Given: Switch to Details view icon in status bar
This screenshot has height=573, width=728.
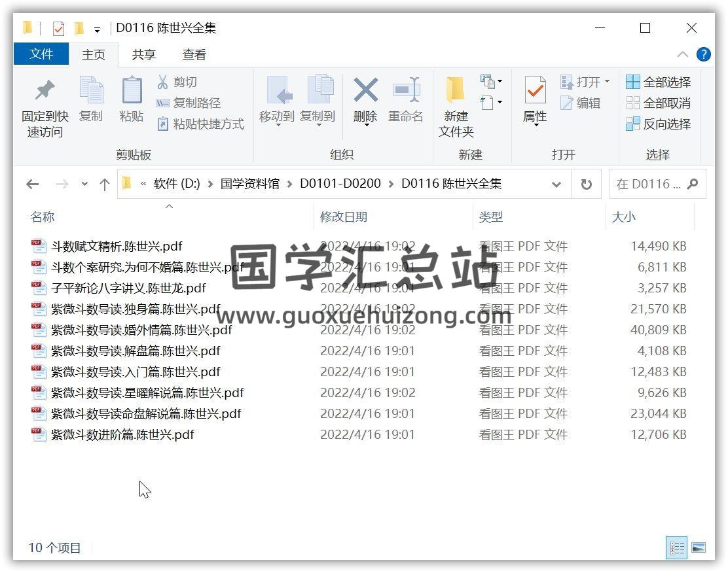Looking at the screenshot, I should coord(676,547).
